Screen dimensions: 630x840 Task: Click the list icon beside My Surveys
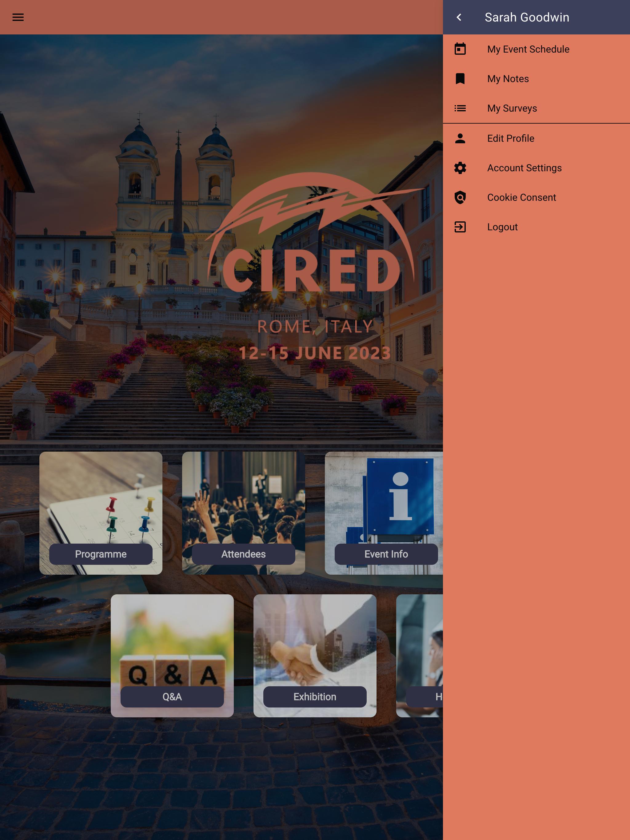460,108
